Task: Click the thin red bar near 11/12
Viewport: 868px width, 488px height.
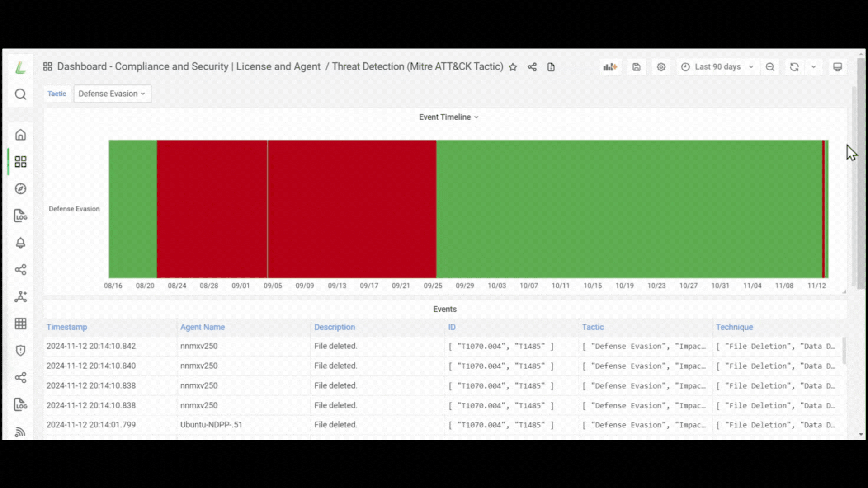Action: pos(824,209)
